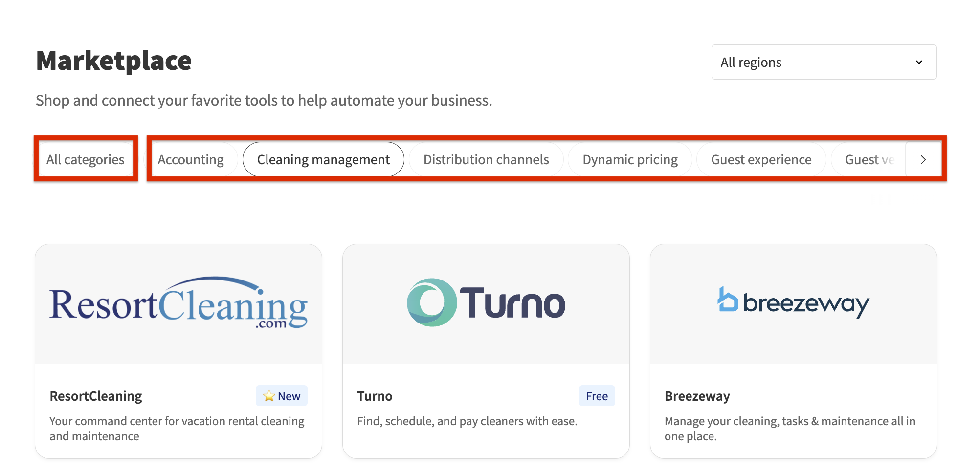Select the Cleaning management category chip
Screen dimensions: 980x473
[x=323, y=159]
